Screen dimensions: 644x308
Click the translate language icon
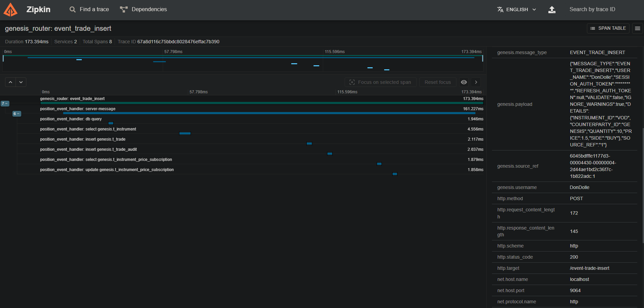500,9
